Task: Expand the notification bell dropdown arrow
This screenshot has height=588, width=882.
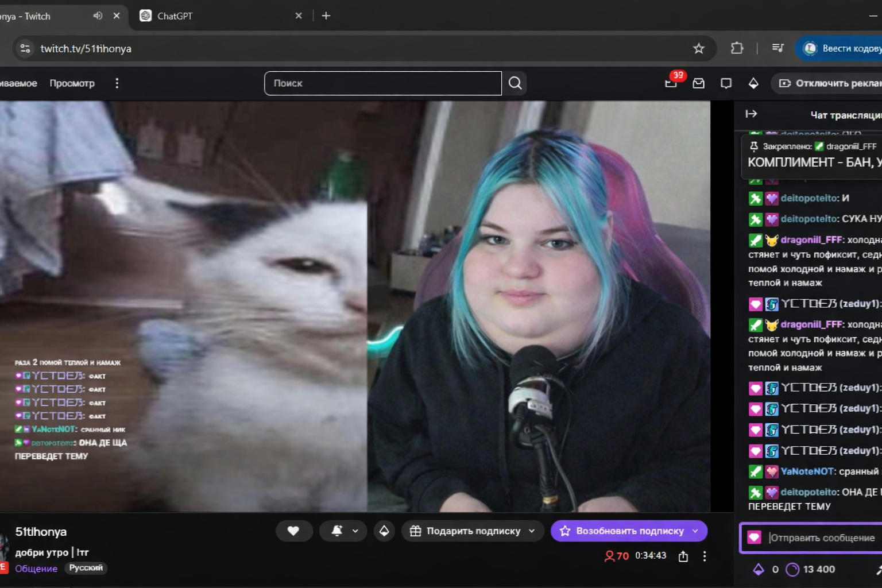Action: [x=355, y=531]
